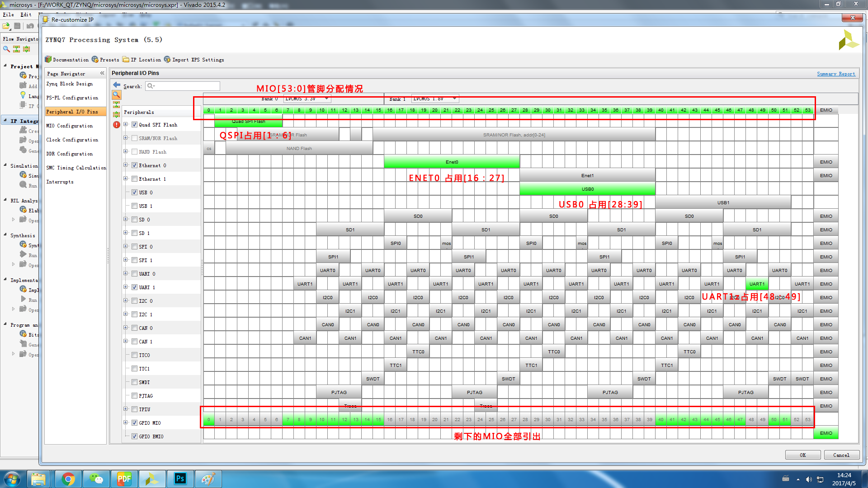Viewport: 868px width, 488px height.
Task: Click Flow Navigator search magnifier icon
Action: (x=6, y=49)
